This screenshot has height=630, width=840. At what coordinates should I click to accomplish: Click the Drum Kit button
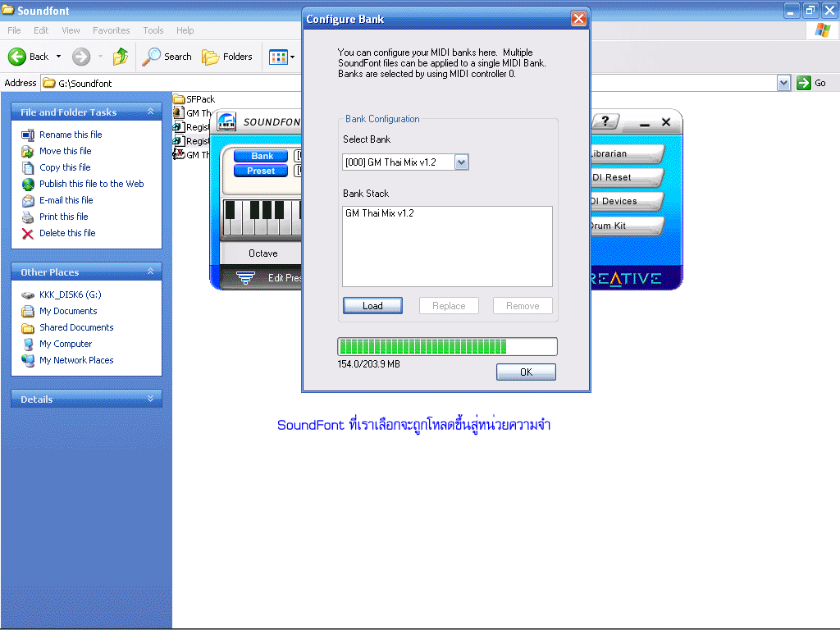627,226
